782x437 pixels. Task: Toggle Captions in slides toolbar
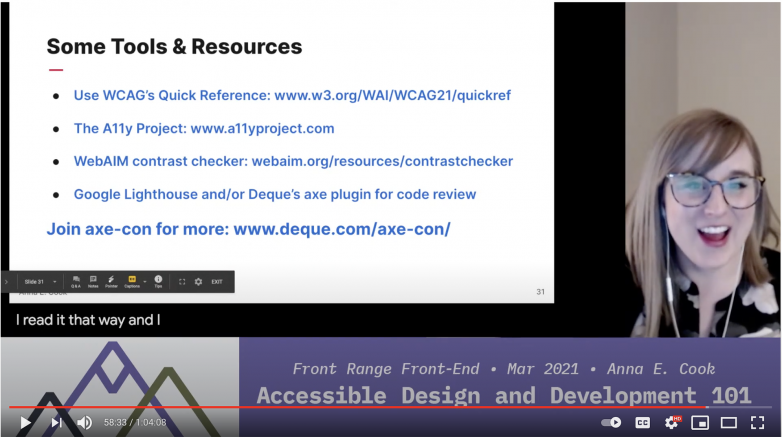[132, 282]
